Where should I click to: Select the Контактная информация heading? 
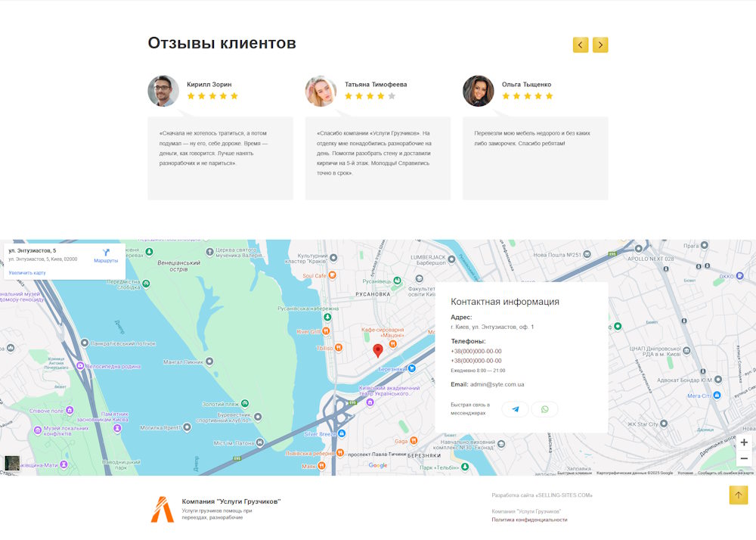click(505, 302)
